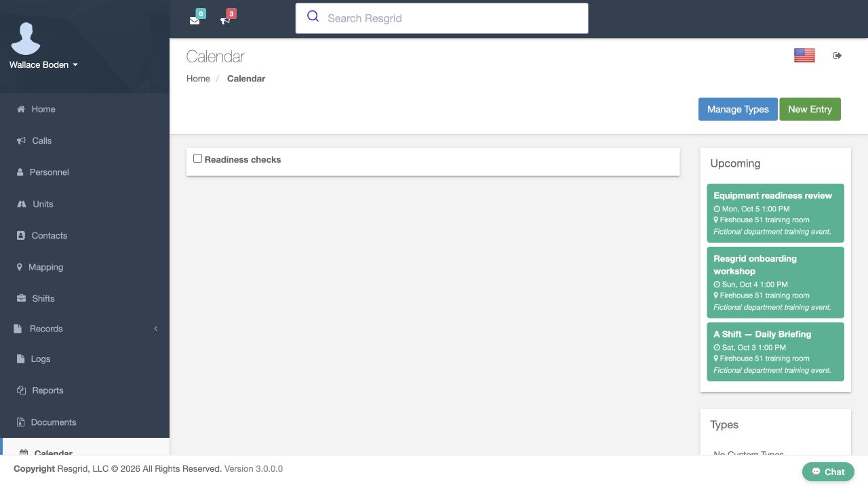Click Wallace Boden's avatar image
This screenshot has width=868, height=488.
pyautogui.click(x=26, y=38)
